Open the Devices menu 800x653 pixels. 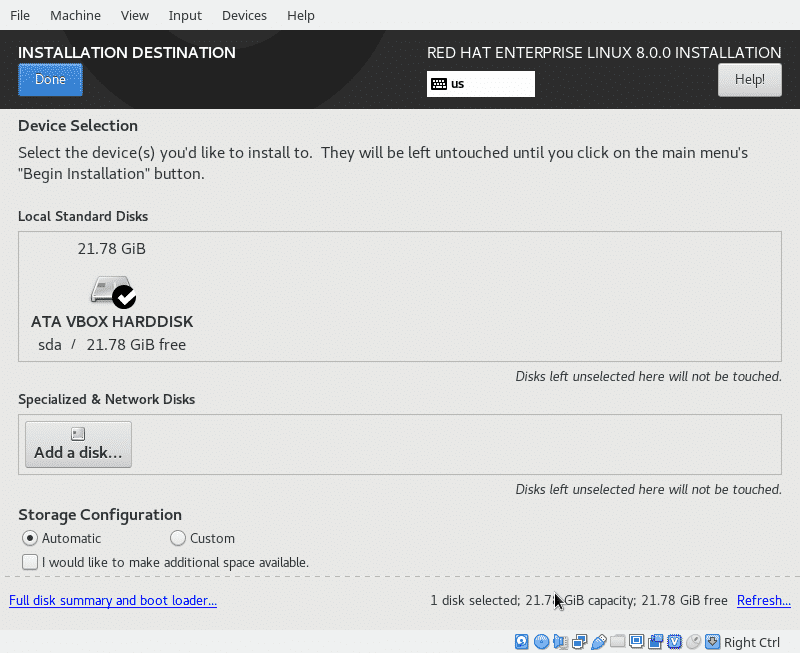point(244,15)
